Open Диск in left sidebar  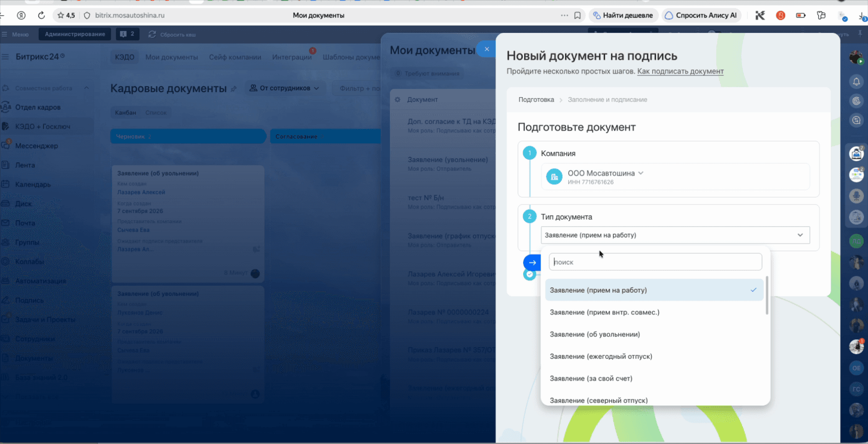point(23,204)
